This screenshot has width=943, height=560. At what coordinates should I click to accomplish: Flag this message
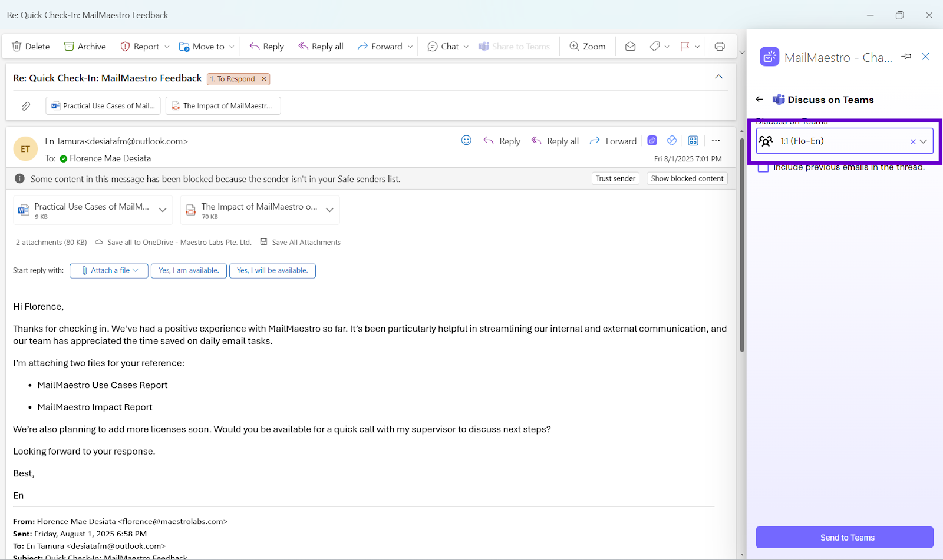tap(685, 47)
